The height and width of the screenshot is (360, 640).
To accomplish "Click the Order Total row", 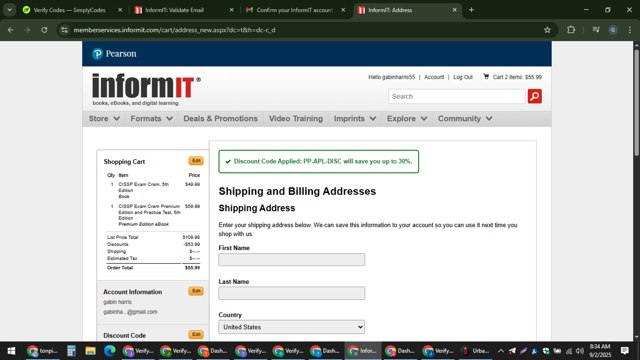I will 153,268.
